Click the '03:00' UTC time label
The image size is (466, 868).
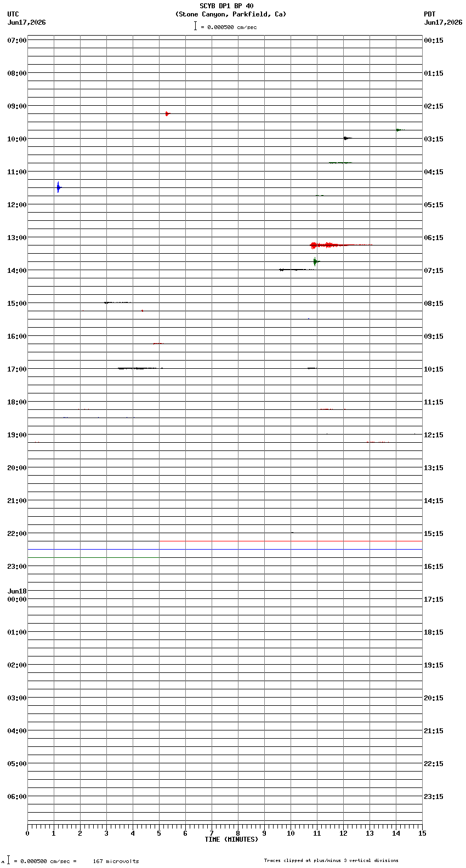point(16,698)
